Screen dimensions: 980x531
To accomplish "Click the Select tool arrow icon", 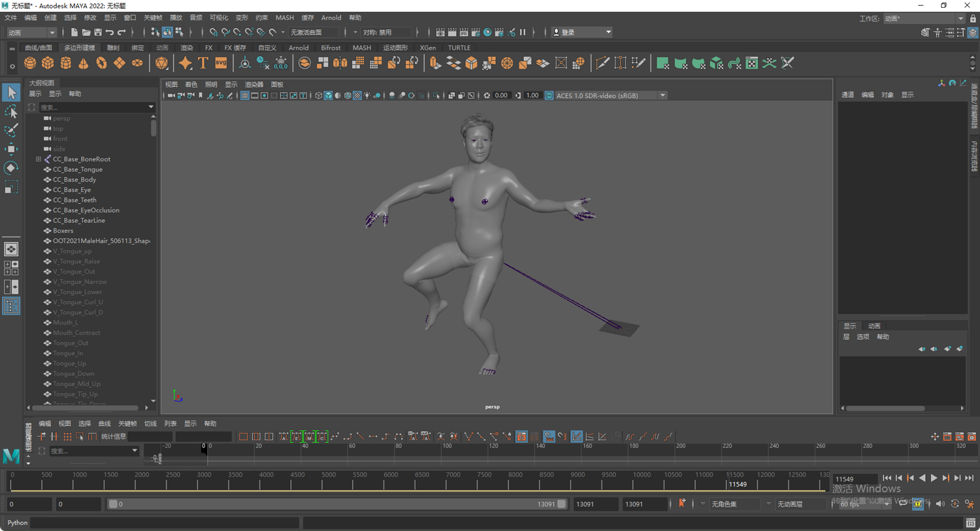I will tap(11, 92).
